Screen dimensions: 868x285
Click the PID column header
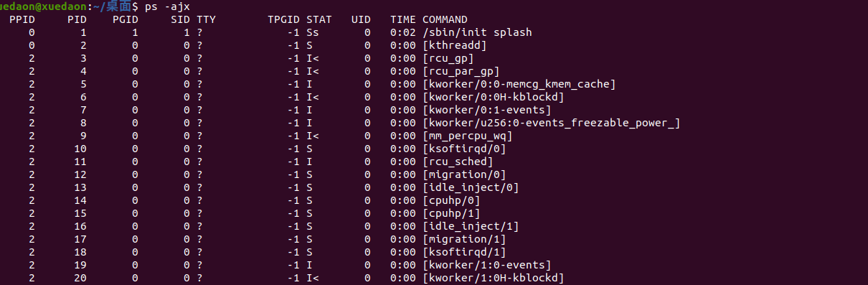click(77, 19)
